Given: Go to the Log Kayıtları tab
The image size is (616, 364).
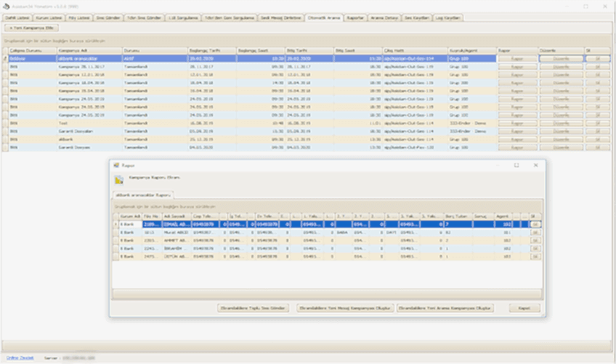Looking at the screenshot, I should click(x=448, y=17).
